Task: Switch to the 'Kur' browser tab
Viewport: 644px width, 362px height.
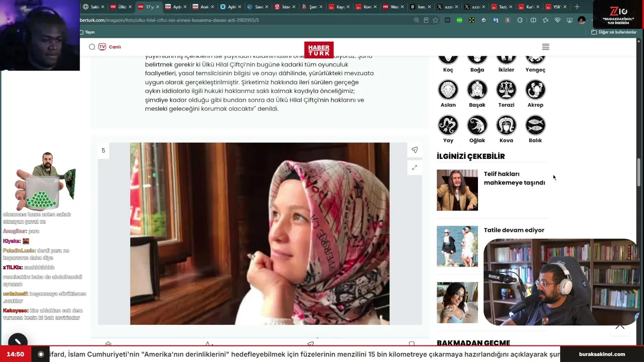Action: 529,7
